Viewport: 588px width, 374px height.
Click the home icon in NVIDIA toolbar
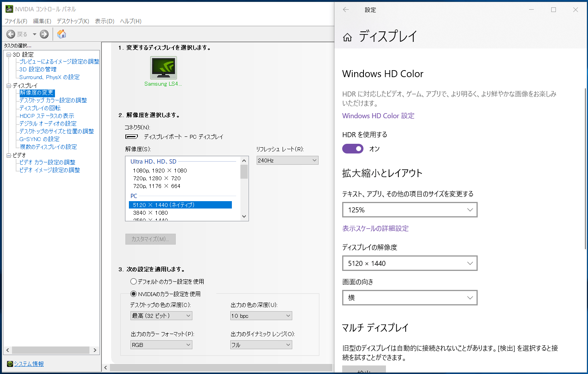[62, 34]
